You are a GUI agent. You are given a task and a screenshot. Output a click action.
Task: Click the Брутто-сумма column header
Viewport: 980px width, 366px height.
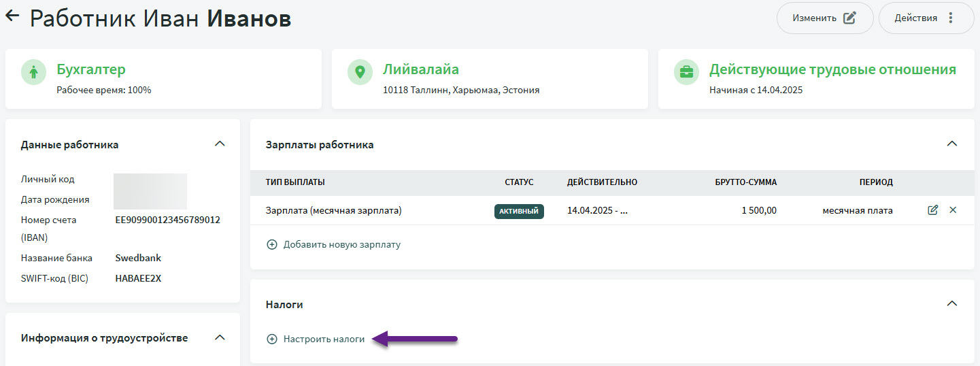pos(745,182)
